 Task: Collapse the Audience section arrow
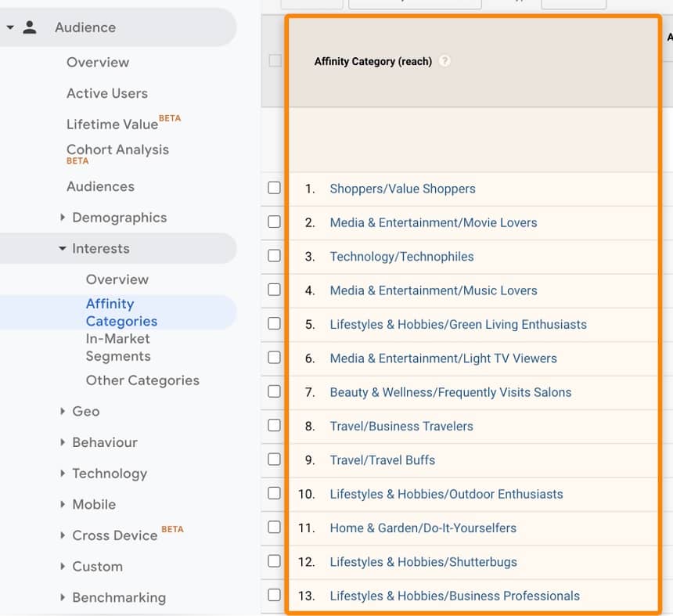coord(10,27)
